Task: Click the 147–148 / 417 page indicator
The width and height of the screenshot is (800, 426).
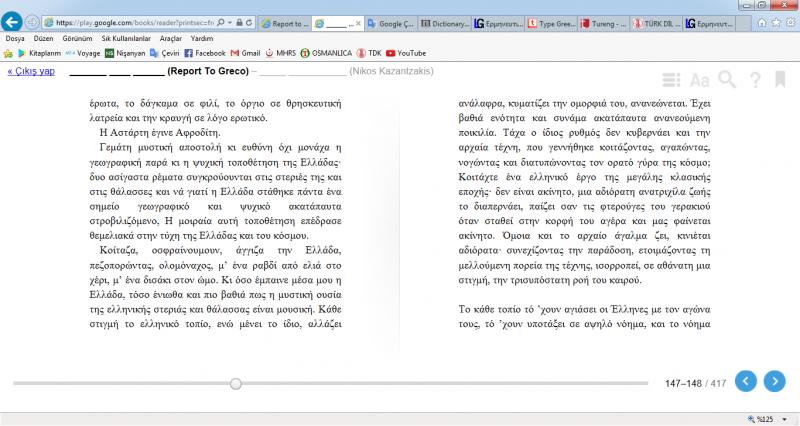Action: point(695,383)
